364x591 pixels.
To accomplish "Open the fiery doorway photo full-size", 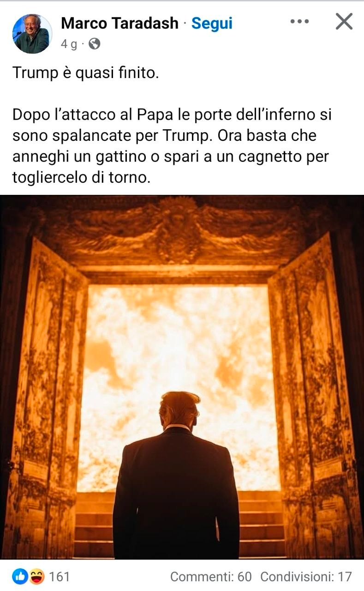I will (182, 377).
